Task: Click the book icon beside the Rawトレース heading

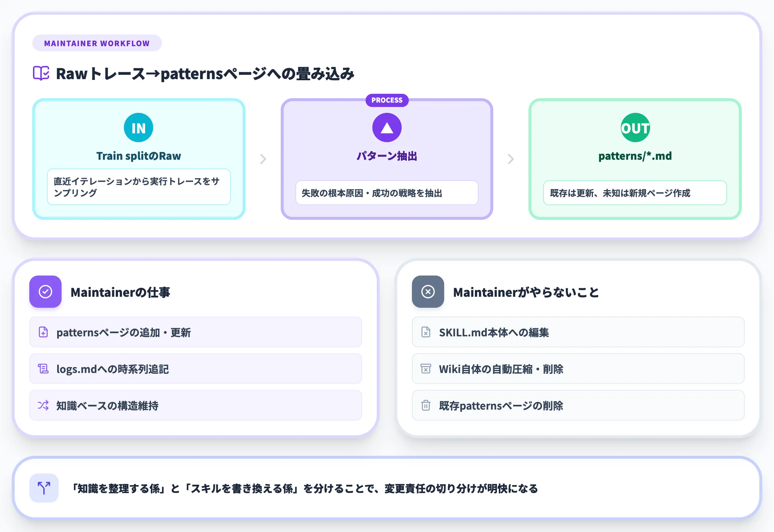Action: 41,73
